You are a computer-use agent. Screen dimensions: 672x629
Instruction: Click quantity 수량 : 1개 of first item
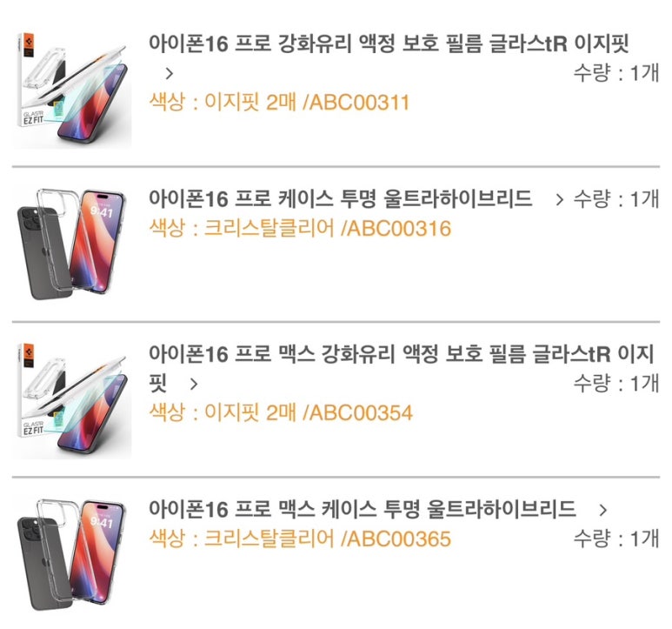pyautogui.click(x=616, y=73)
